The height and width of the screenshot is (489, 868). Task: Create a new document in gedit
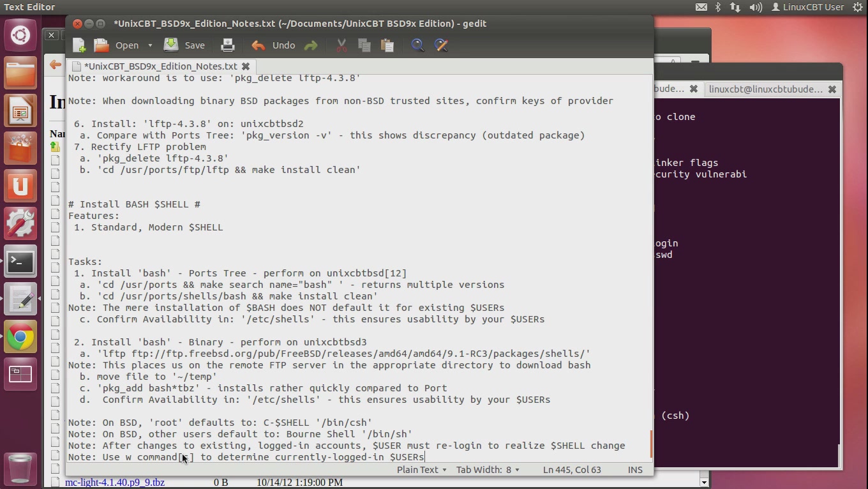pyautogui.click(x=79, y=45)
